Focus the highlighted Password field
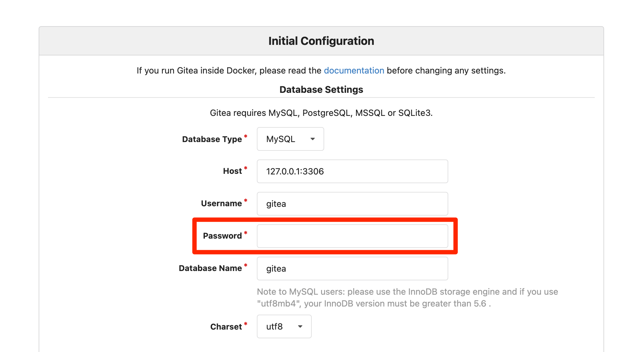Viewport: 644px width, 352px height. (352, 236)
